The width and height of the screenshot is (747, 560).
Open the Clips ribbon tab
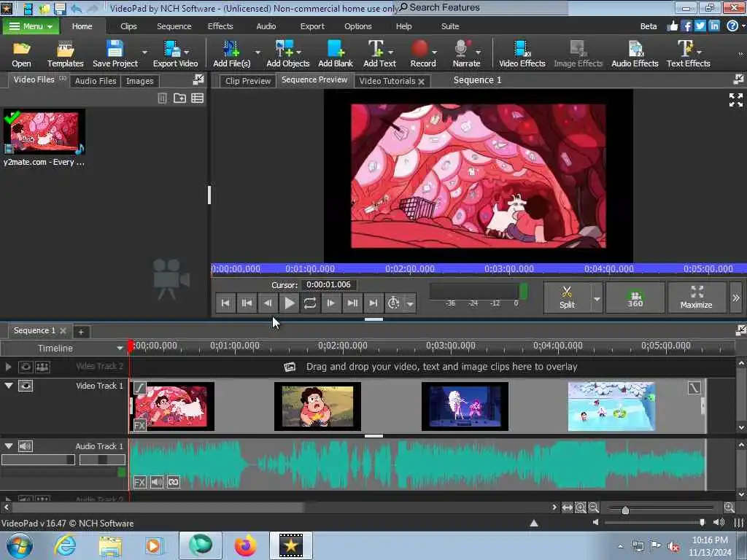pos(128,26)
